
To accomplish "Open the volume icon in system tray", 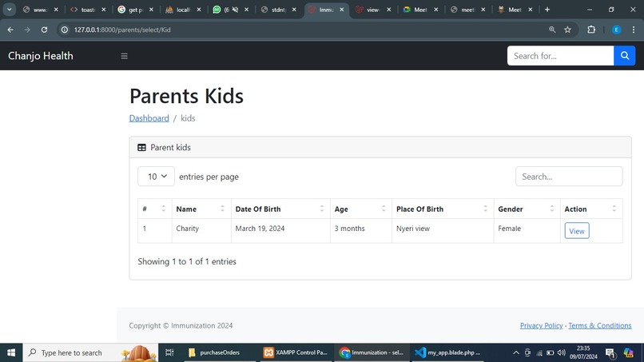I will click(x=562, y=352).
